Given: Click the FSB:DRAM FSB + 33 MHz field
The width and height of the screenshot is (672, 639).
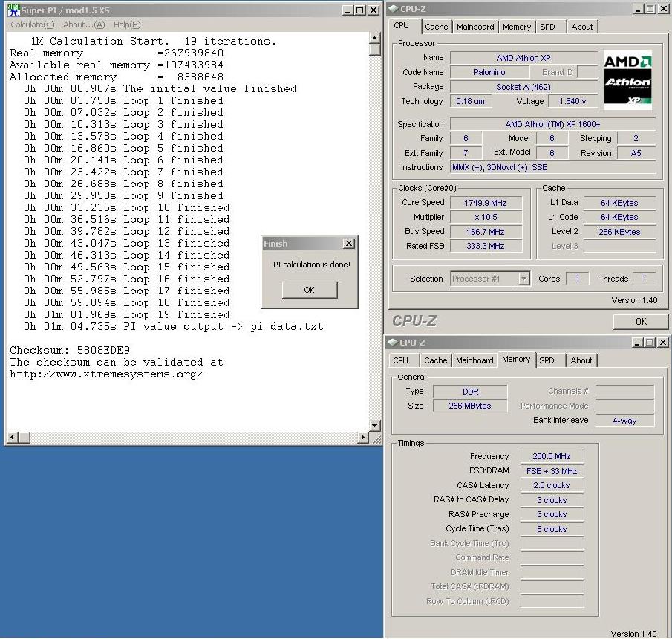Looking at the screenshot, I should point(552,471).
